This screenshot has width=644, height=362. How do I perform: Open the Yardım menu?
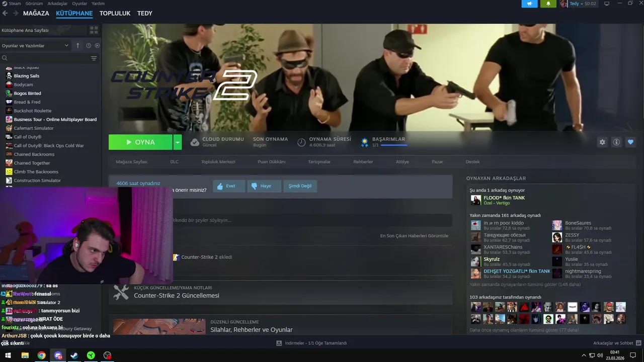coord(98,4)
